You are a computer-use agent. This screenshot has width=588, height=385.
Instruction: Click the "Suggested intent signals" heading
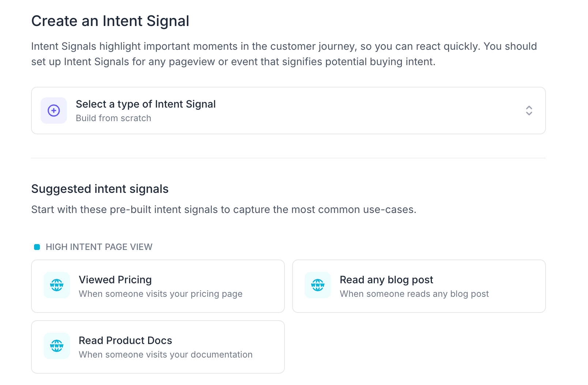pyautogui.click(x=100, y=189)
